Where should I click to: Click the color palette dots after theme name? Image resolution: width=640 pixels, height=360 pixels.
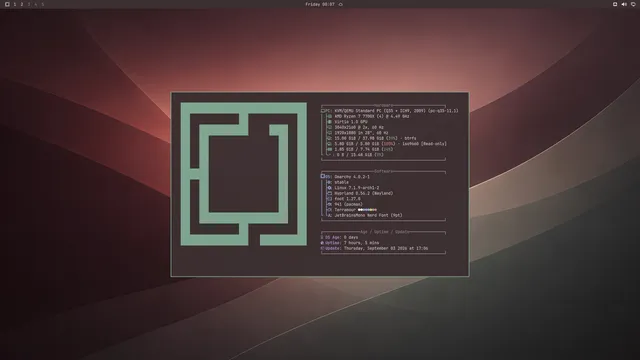pyautogui.click(x=367, y=210)
